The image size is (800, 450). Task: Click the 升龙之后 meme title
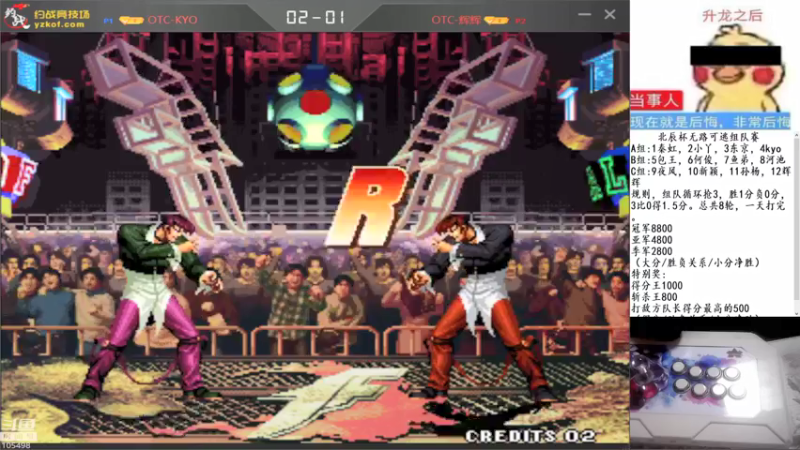(733, 16)
